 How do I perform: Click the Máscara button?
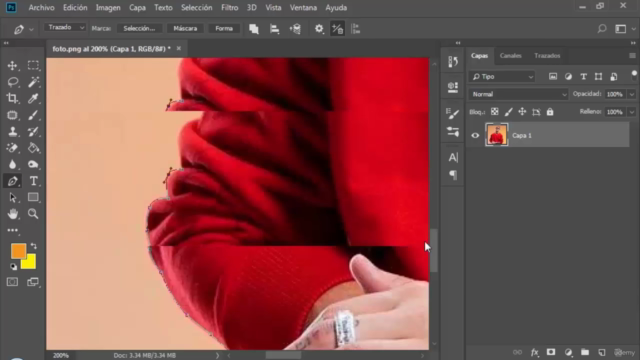click(185, 28)
